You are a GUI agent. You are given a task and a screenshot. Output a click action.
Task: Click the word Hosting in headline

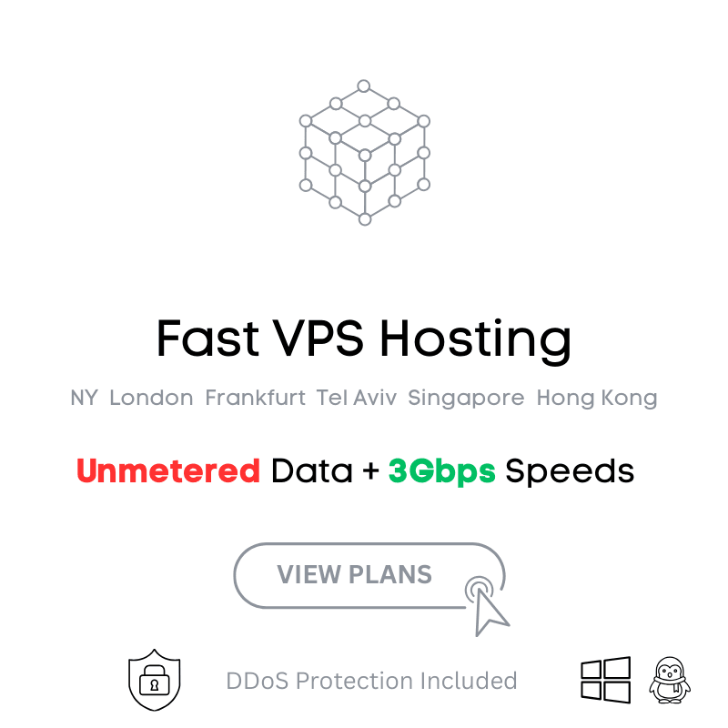pos(476,339)
